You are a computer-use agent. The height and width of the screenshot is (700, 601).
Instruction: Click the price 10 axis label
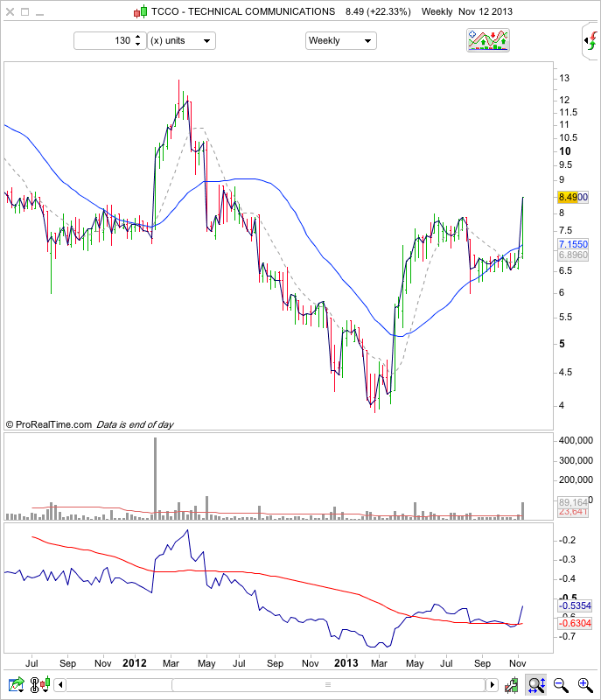(x=565, y=151)
